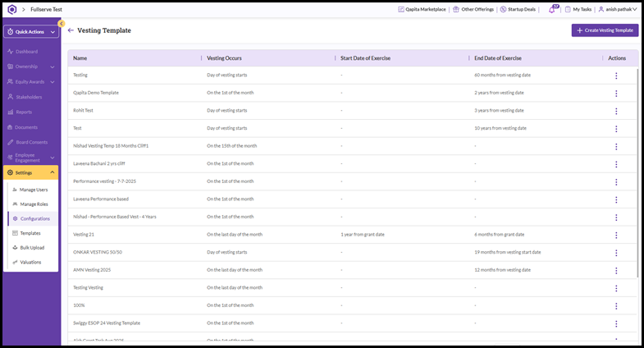Open actions menu for Testing Vesting
644x348 pixels.
tap(616, 288)
